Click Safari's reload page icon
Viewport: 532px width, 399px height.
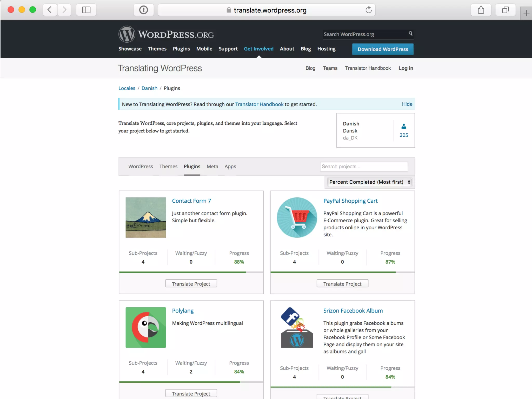pos(369,10)
